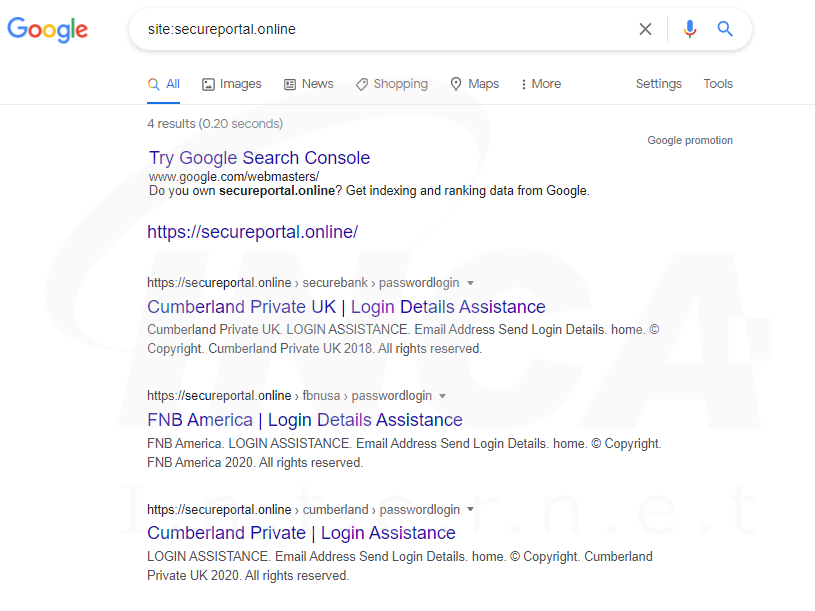Switch to Shopping tab

(x=391, y=84)
